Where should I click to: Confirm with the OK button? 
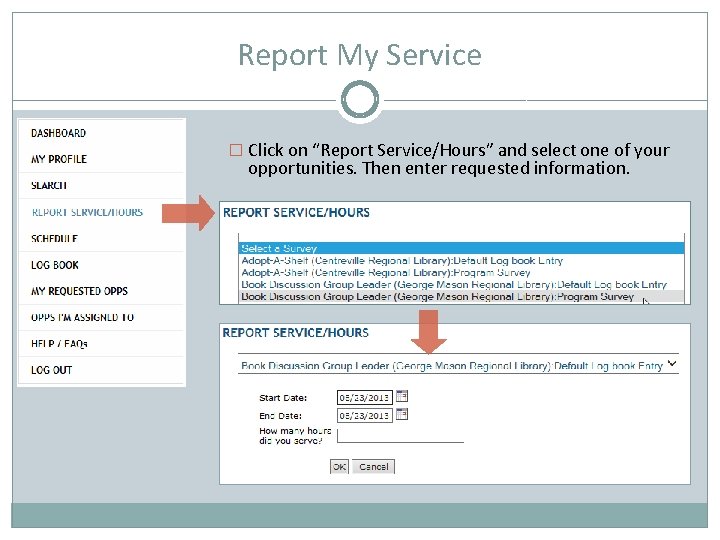click(339, 467)
